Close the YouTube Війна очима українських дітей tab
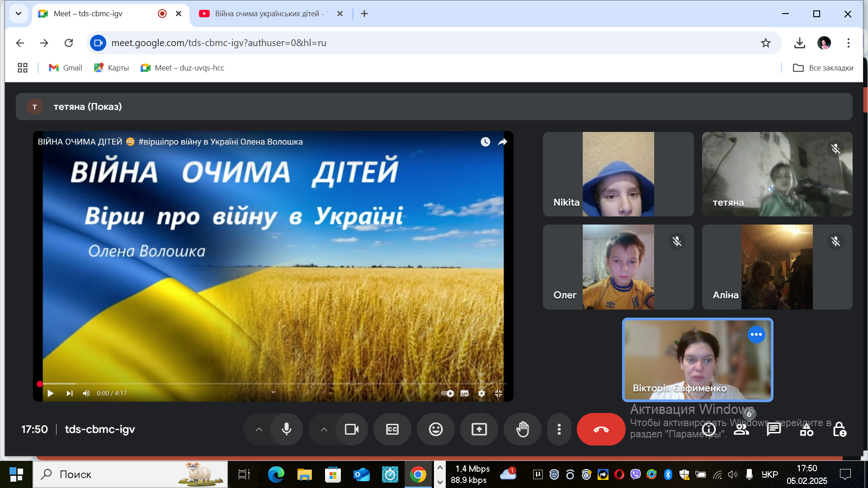Image resolution: width=868 pixels, height=488 pixels. click(340, 14)
